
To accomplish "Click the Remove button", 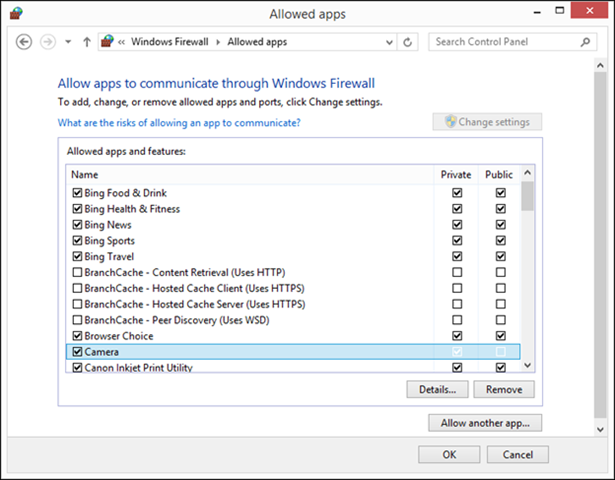I will pyautogui.click(x=504, y=389).
